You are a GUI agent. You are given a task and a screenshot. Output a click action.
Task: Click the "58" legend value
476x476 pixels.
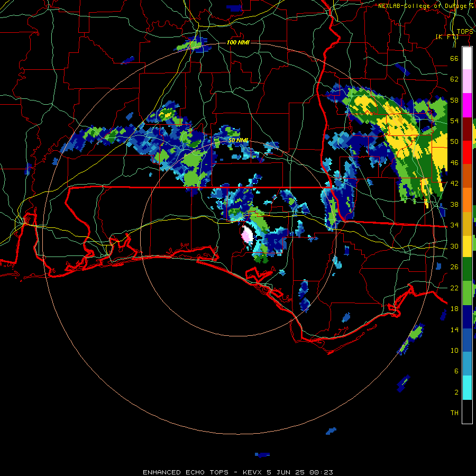(454, 100)
